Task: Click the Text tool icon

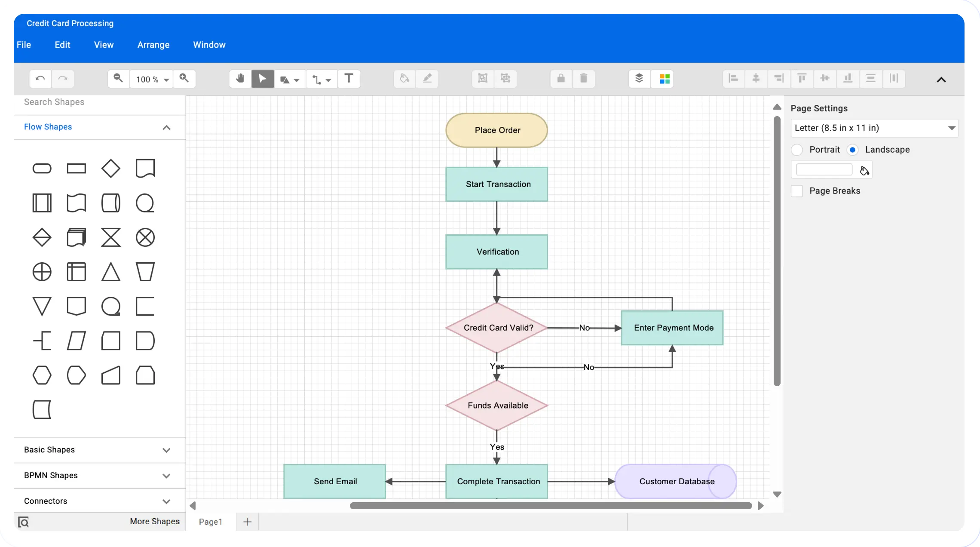Action: click(x=349, y=79)
